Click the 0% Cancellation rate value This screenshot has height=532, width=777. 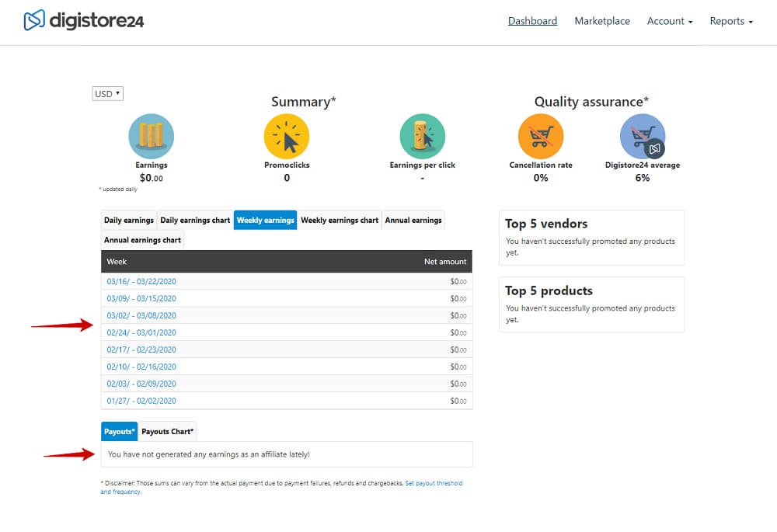541,178
